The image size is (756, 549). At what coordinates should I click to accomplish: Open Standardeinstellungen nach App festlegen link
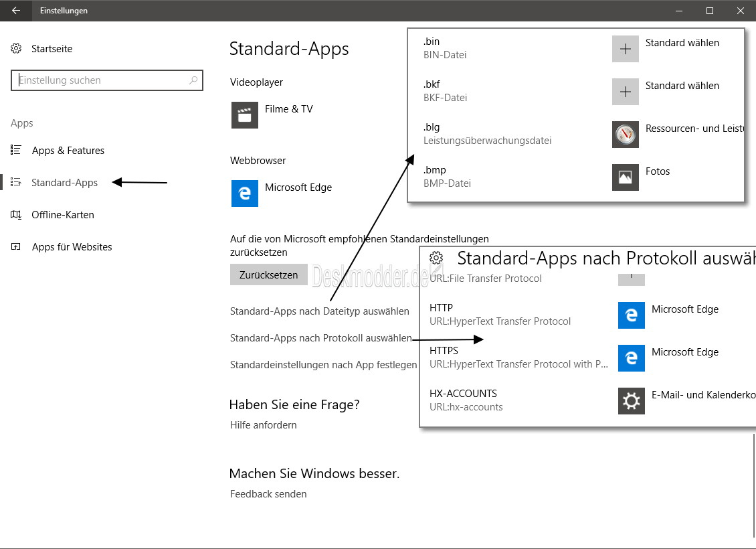323,365
